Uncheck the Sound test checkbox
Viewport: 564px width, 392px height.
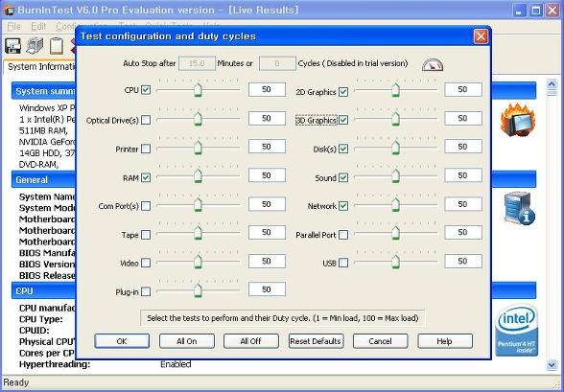[343, 177]
